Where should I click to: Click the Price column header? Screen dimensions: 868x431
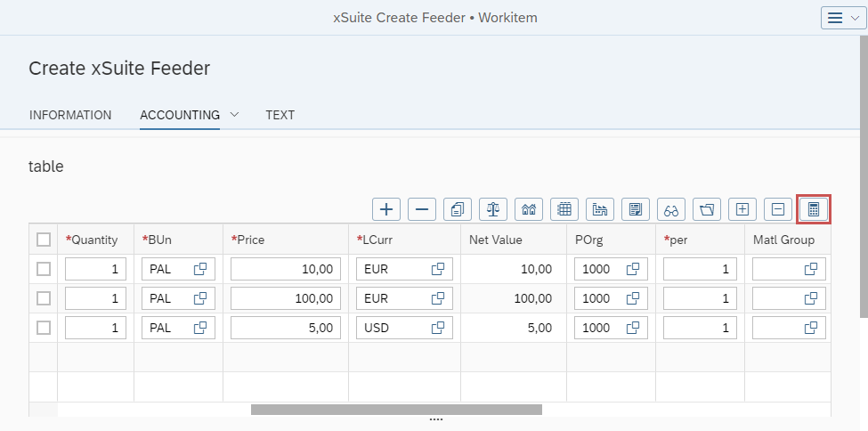[286, 240]
